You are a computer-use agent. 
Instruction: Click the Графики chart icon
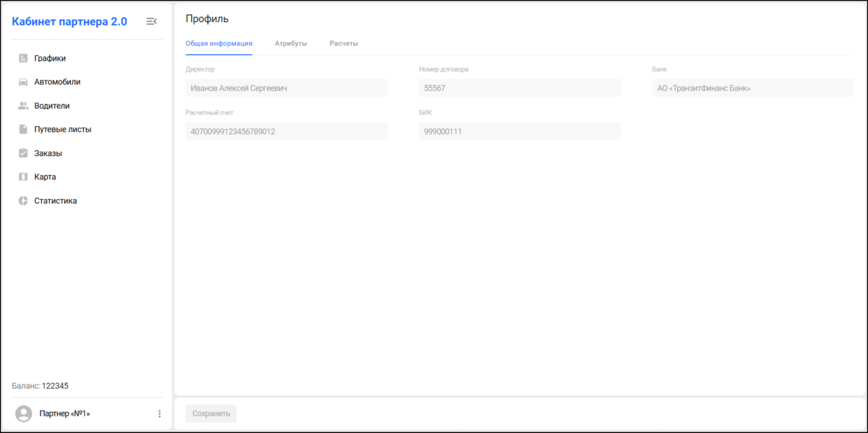[x=23, y=58]
